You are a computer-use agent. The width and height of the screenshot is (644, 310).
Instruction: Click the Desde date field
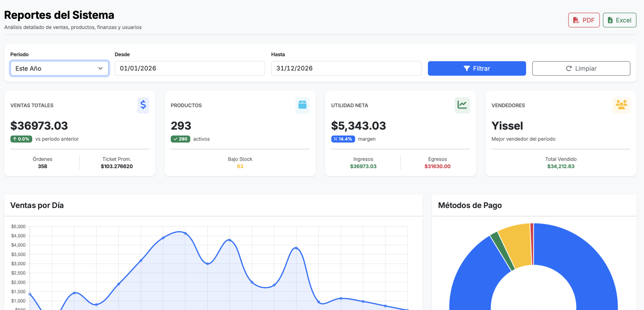pyautogui.click(x=190, y=68)
